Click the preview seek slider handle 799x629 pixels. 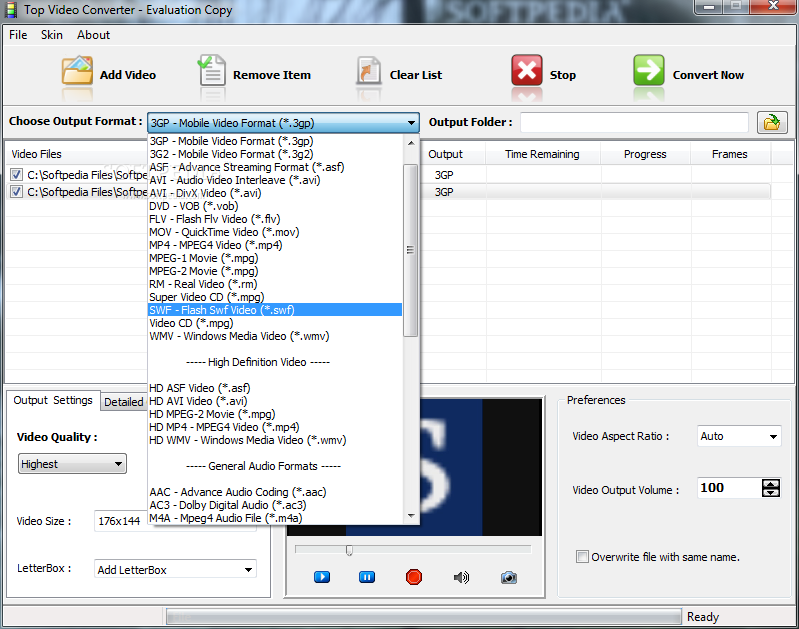pyautogui.click(x=349, y=551)
